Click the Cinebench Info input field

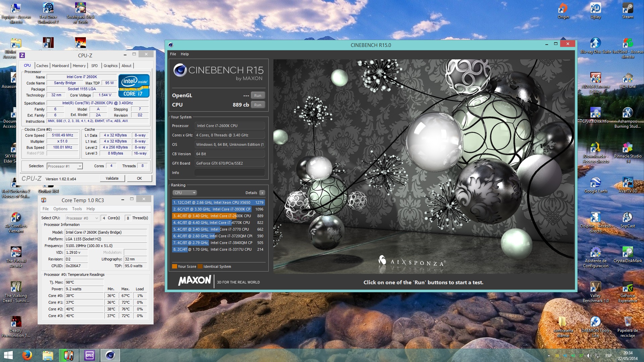[229, 173]
